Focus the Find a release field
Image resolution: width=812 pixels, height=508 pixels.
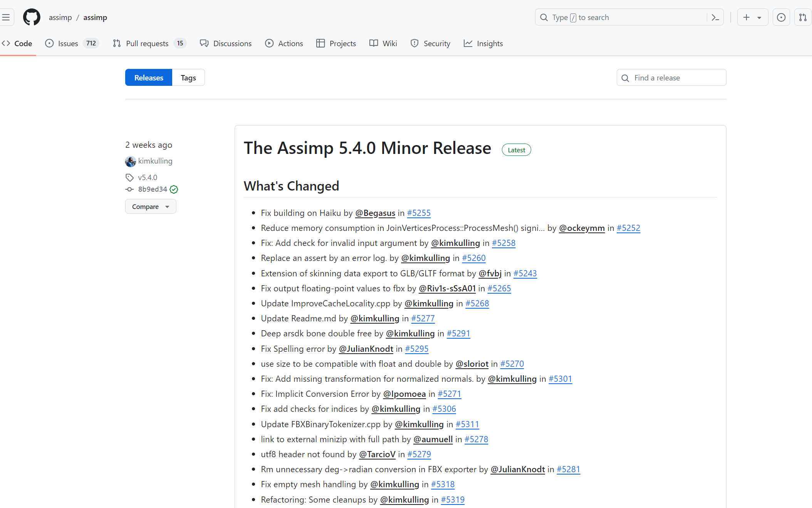[x=671, y=78]
